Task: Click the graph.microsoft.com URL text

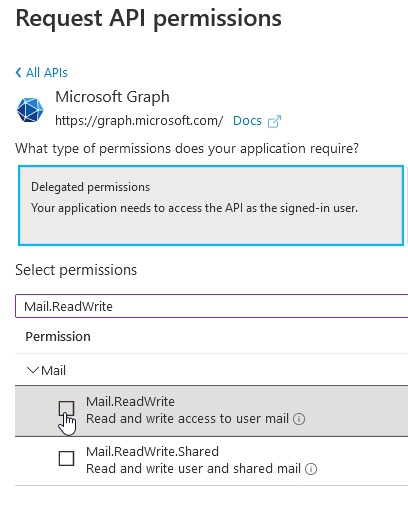Action: (139, 121)
